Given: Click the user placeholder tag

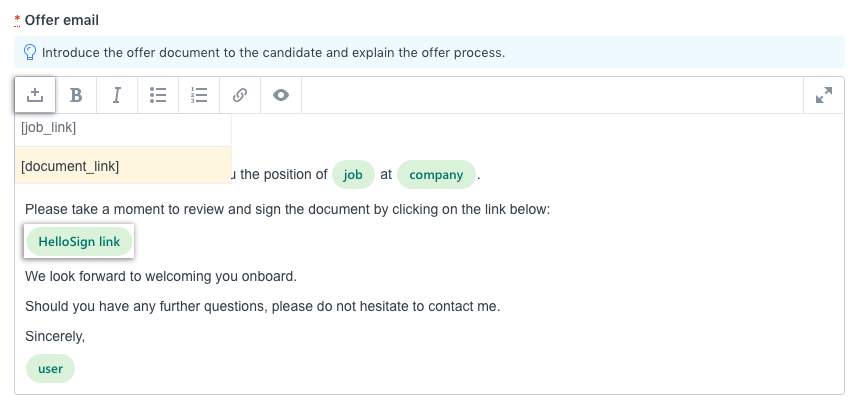Looking at the screenshot, I should click(x=50, y=369).
